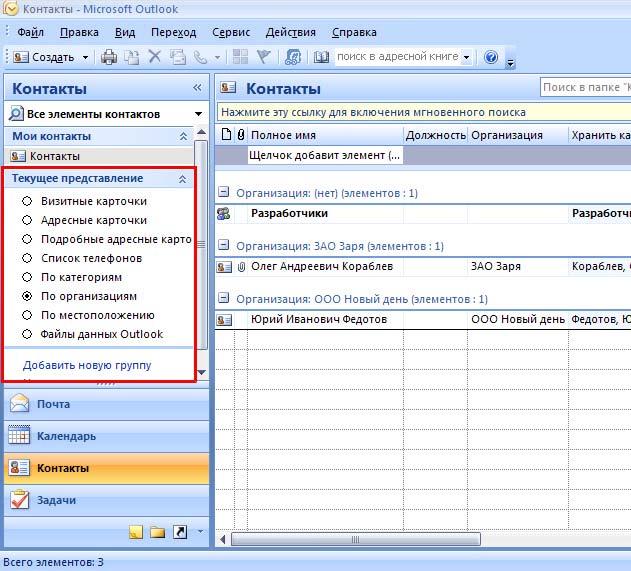The width and height of the screenshot is (631, 571).
Task: Click the Delete (X) toolbar icon
Action: [155, 57]
